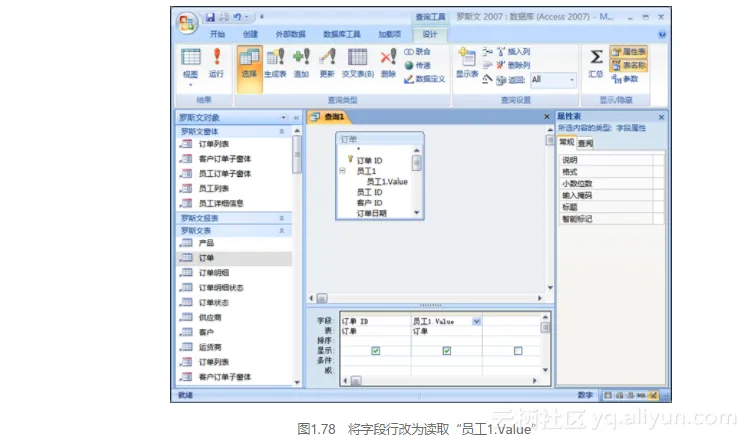
Task: Open the 加载项 ribbon tab
Action: pyautogui.click(x=389, y=34)
